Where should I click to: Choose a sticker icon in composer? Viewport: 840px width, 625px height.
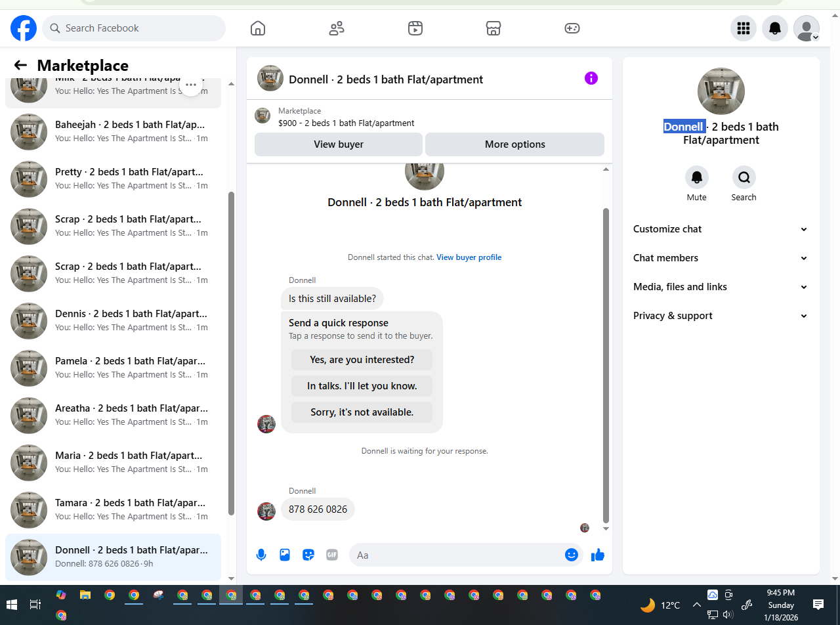pos(308,555)
